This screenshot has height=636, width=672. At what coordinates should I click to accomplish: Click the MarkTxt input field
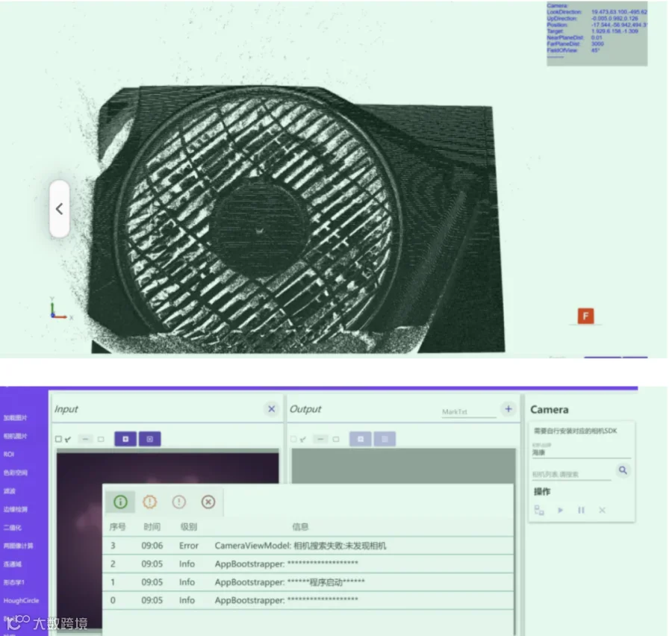(x=469, y=412)
